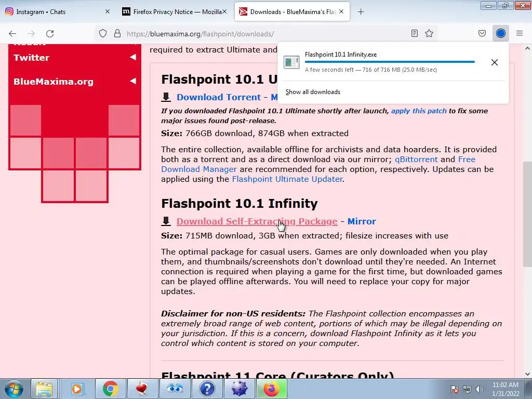This screenshot has height=399, width=532.
Task: Open Show all downloads
Action: click(313, 92)
